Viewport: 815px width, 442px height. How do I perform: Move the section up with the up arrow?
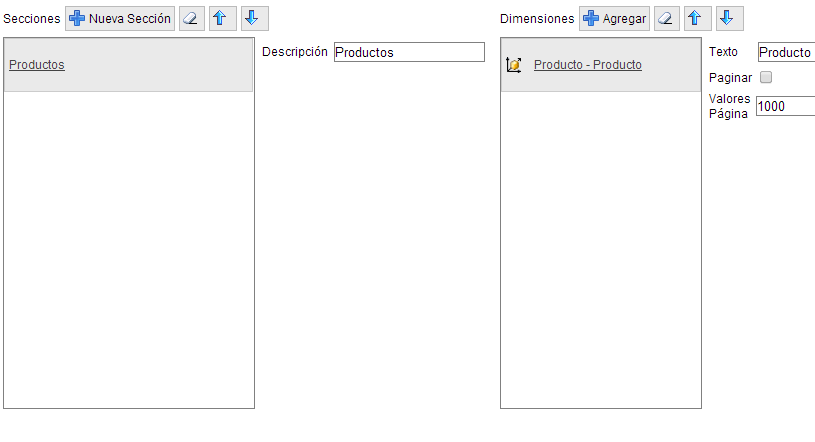[x=222, y=19]
